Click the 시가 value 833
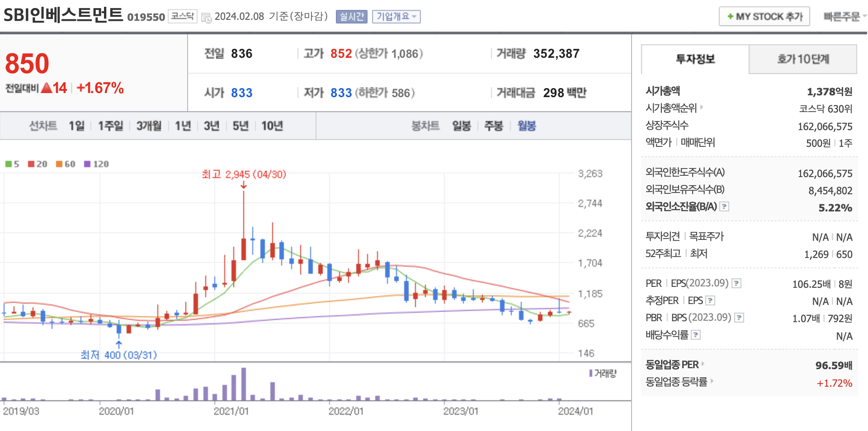Viewport: 868px width, 431px height. pyautogui.click(x=242, y=93)
